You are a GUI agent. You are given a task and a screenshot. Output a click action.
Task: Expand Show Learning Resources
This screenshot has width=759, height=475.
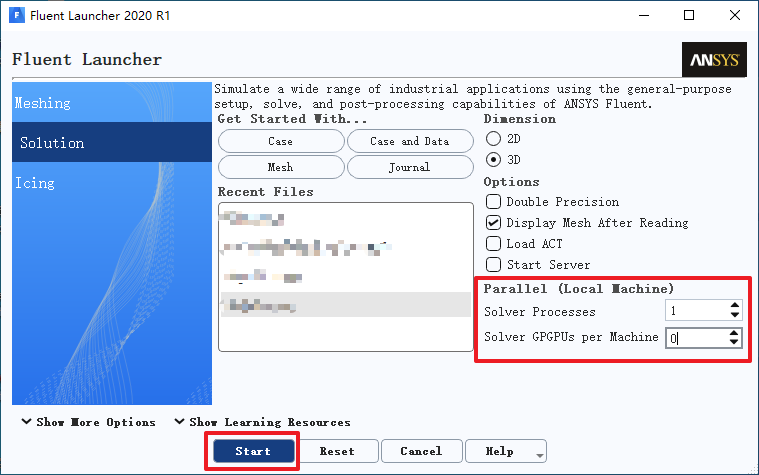point(262,422)
